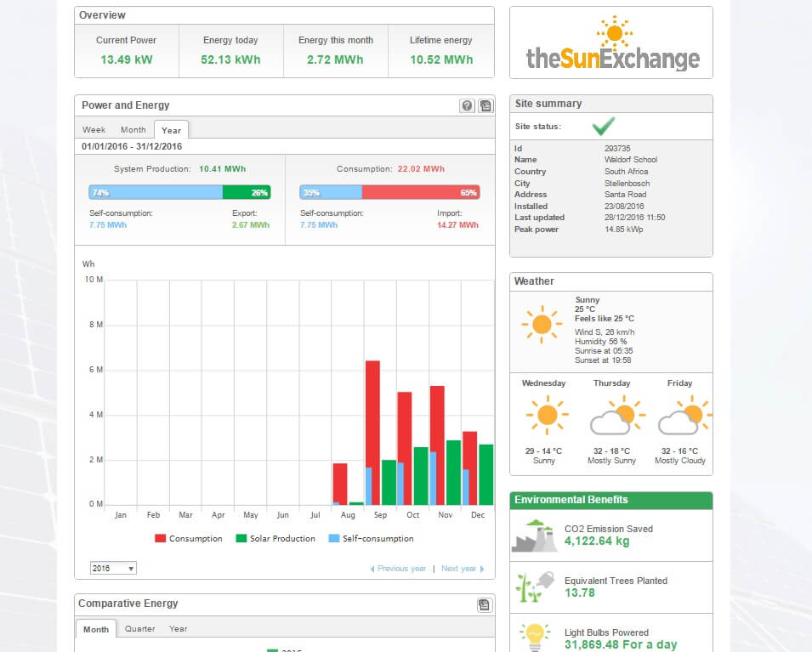The height and width of the screenshot is (652, 812).
Task: Click Power and Energy export icon
Action: (485, 106)
